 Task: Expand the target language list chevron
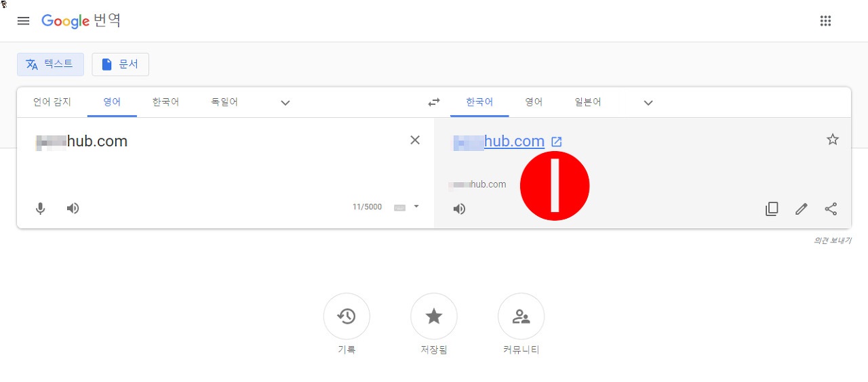[x=648, y=103]
